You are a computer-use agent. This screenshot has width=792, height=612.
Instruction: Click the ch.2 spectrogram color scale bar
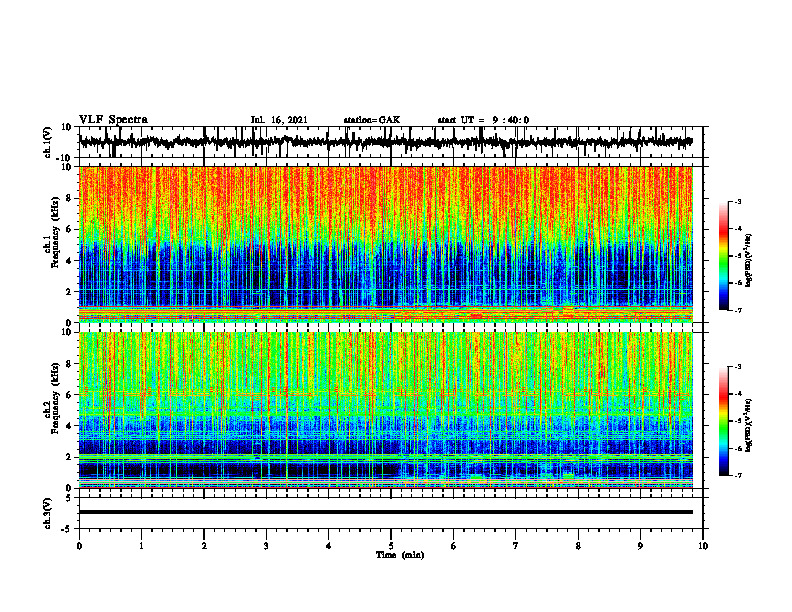point(723,421)
